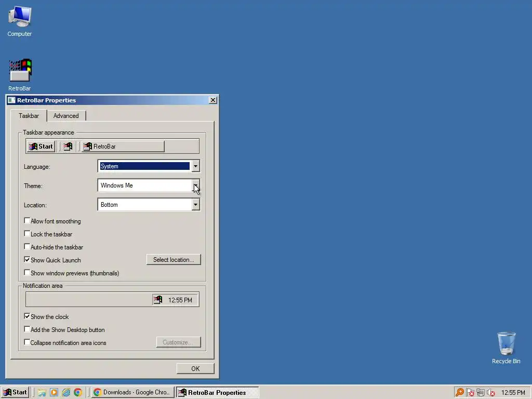Select the RetroBar desktop icon

(20, 75)
